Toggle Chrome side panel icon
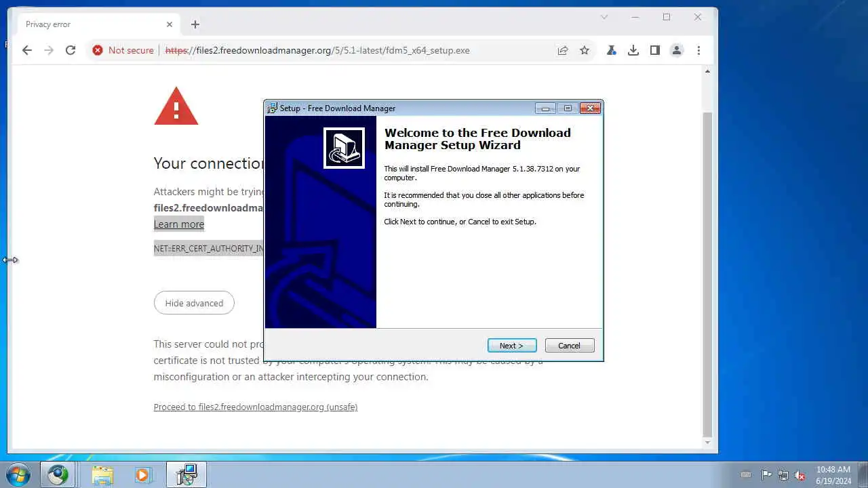Screen dimensions: 868x488 pyautogui.click(x=655, y=50)
